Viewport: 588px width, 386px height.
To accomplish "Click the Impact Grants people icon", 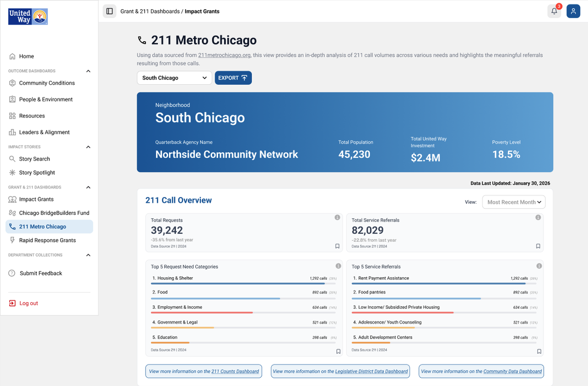I will click(x=12, y=199).
